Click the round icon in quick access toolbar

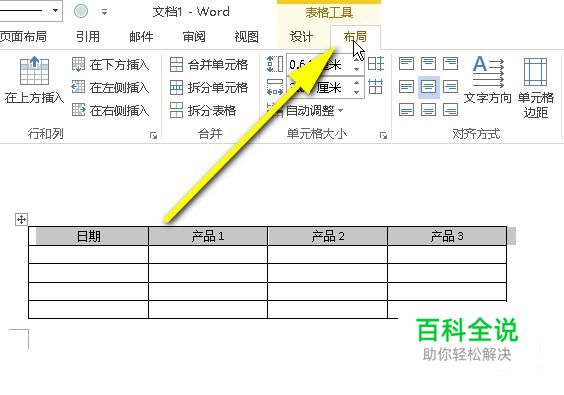[81, 11]
